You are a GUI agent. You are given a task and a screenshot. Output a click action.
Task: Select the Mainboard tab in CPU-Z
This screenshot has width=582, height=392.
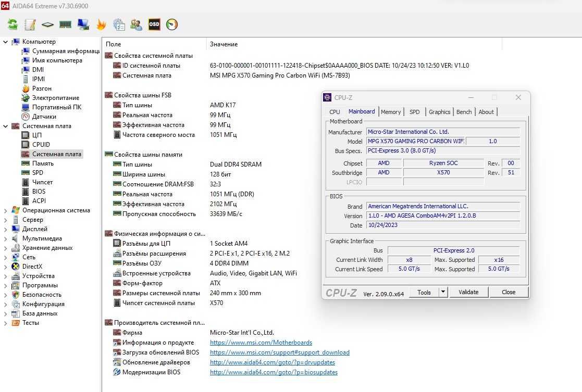[362, 111]
